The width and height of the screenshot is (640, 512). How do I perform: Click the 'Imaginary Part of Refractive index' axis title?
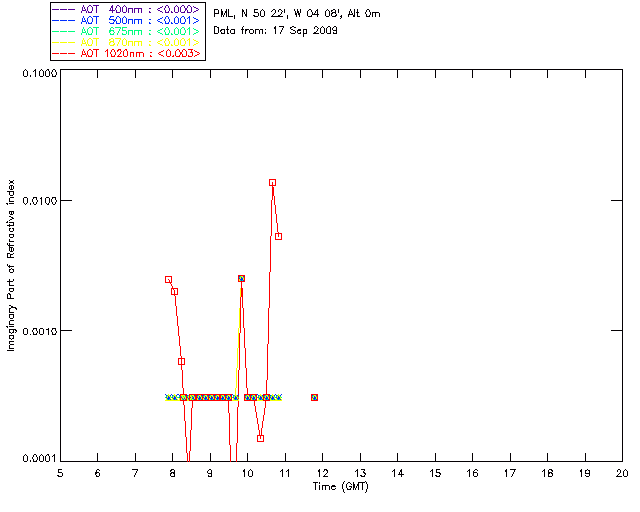[x=11, y=265]
